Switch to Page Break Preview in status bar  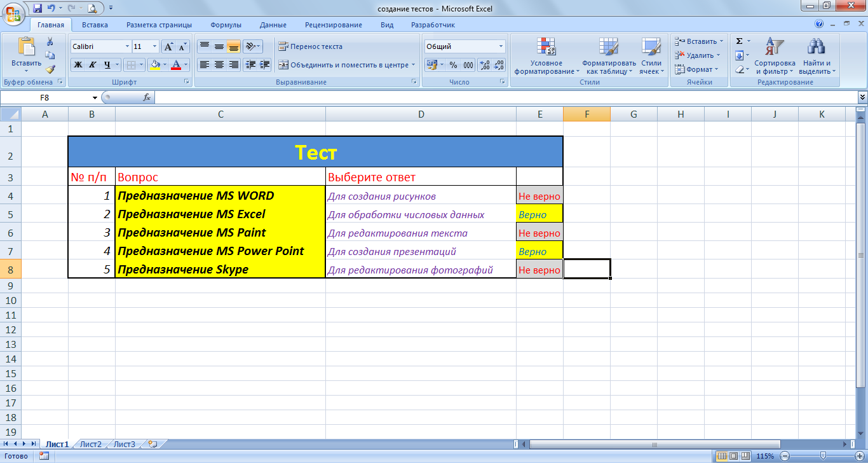click(745, 456)
